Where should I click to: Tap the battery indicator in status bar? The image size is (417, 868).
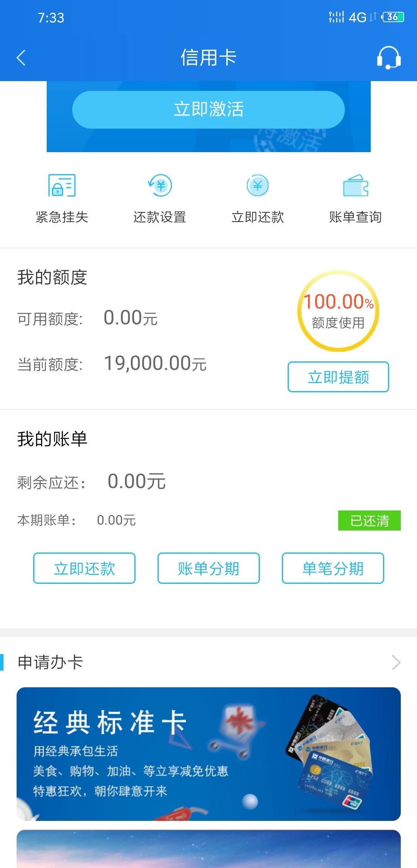[x=393, y=17]
